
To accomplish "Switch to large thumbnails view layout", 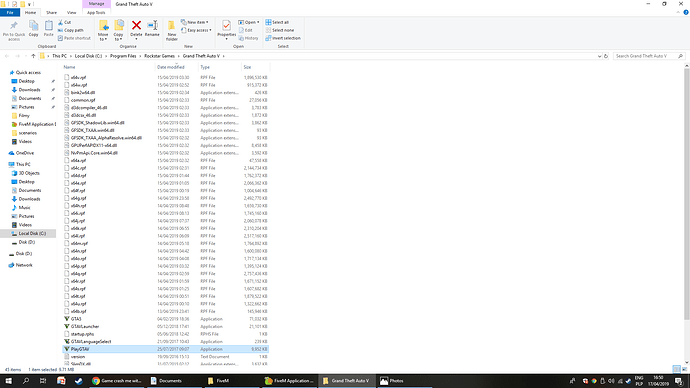I will [684, 369].
